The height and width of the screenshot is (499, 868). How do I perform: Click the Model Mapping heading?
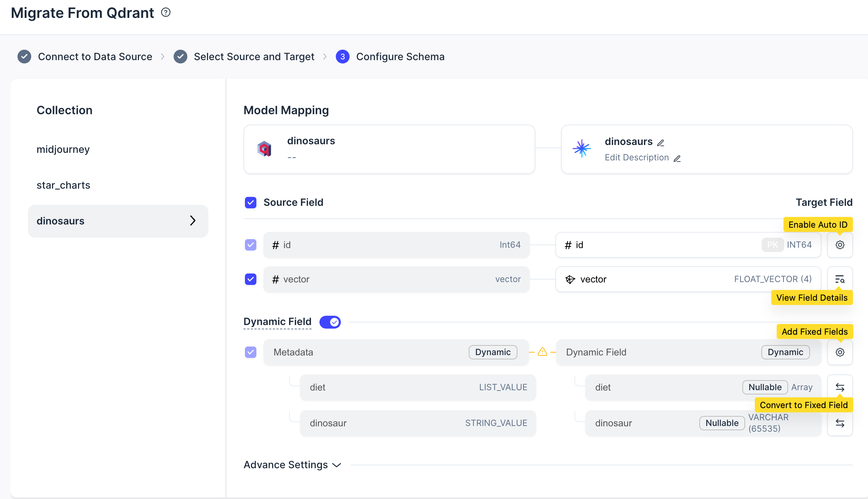coord(286,110)
